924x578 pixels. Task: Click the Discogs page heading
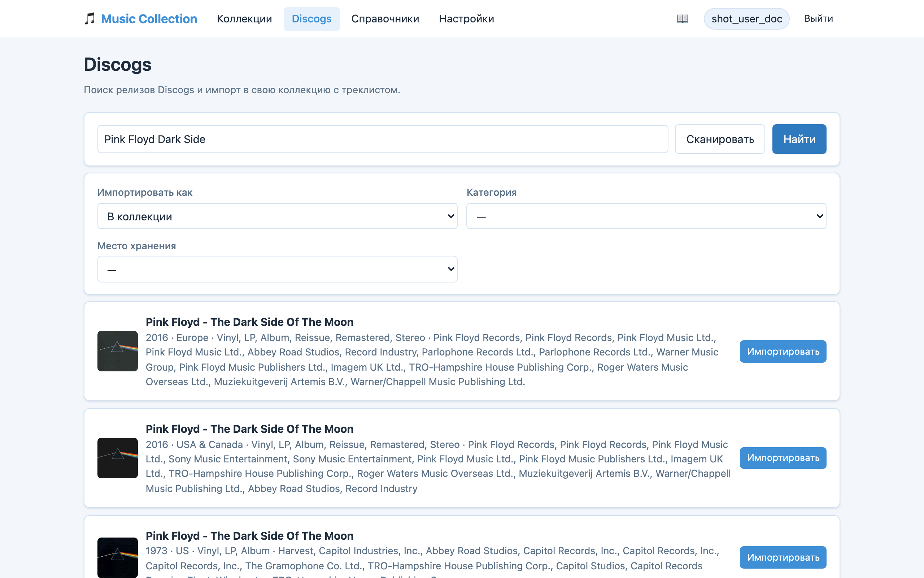[x=118, y=65]
